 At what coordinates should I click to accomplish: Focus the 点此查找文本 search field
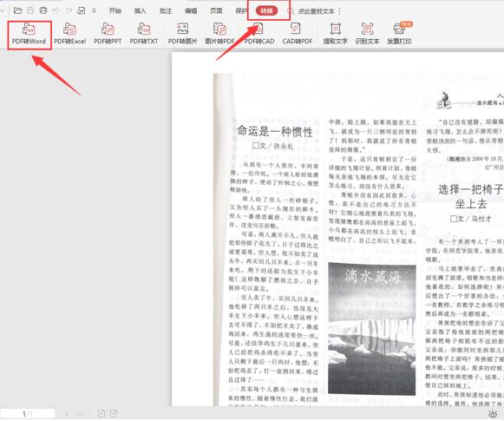(317, 11)
